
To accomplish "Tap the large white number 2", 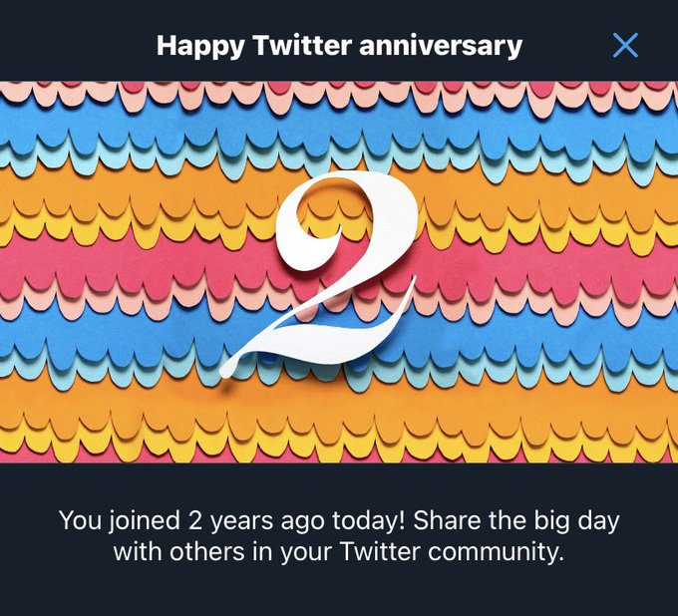I will [319, 274].
